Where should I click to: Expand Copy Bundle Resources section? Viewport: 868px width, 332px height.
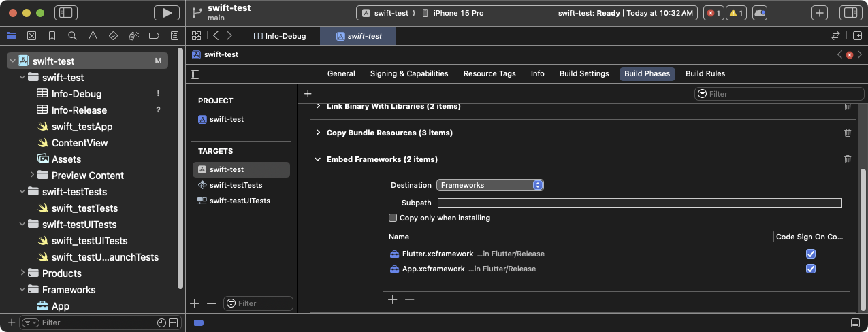318,133
